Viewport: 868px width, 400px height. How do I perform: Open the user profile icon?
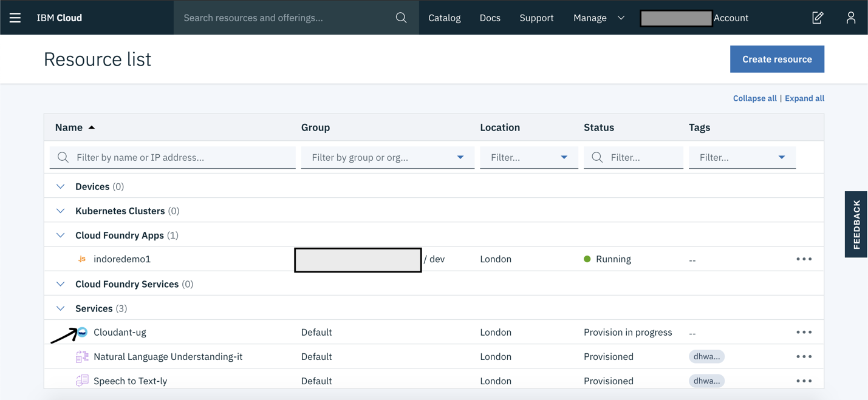850,18
